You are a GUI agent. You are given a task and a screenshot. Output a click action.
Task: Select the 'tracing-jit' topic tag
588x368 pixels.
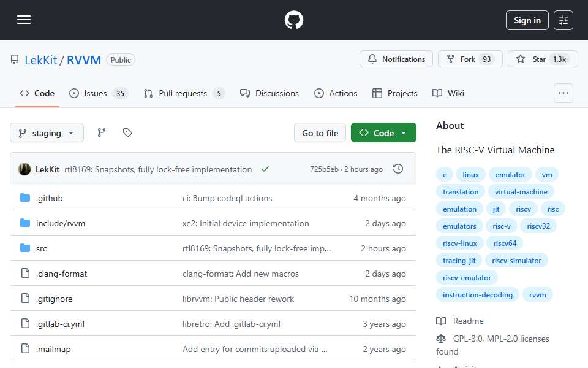[459, 261]
